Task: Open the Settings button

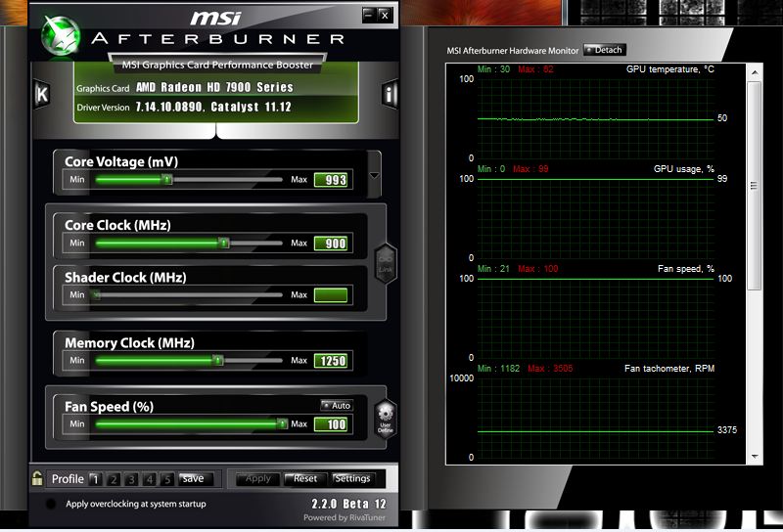Action: (x=352, y=478)
